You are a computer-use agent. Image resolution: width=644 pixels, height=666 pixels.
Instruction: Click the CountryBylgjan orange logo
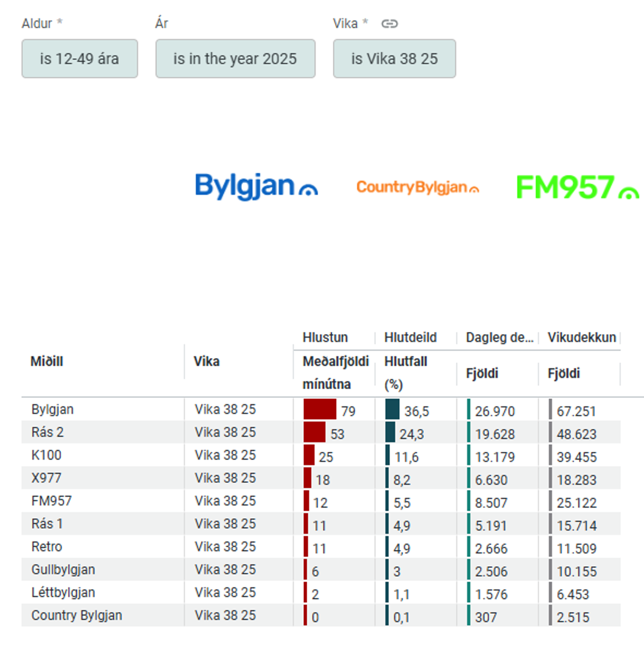417,188
